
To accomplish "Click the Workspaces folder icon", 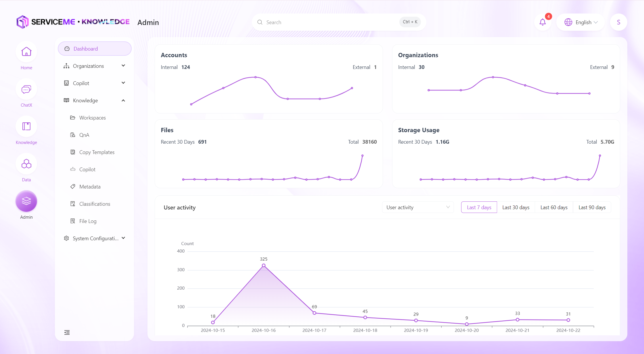I will (73, 118).
